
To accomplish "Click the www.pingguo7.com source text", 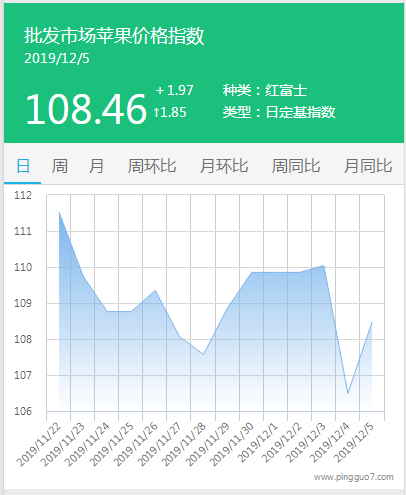I will click(x=354, y=477).
